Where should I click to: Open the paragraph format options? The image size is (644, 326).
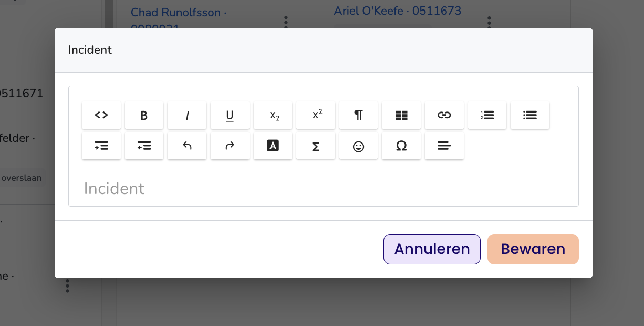[358, 115]
